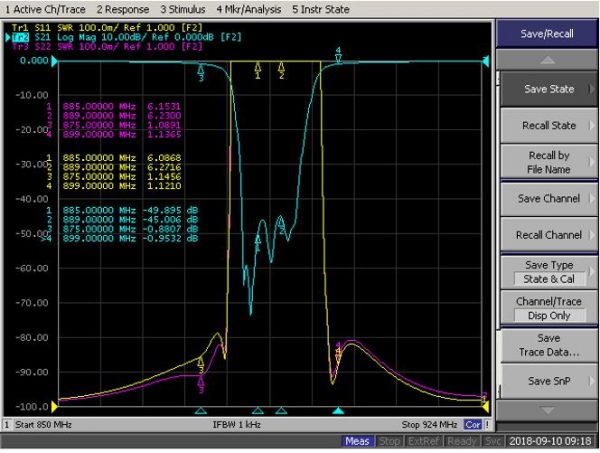Expand Save Channel arrow
Viewport: 600px width, 453px height.
point(592,199)
